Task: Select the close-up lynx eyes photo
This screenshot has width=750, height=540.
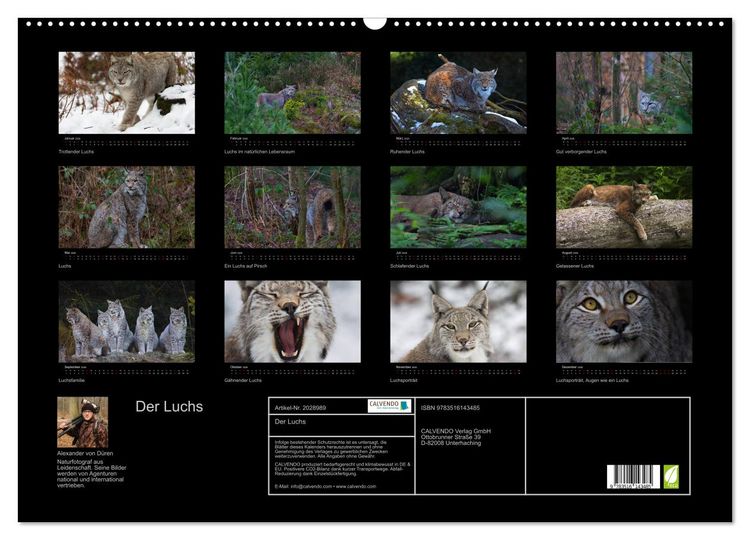Action: coord(624,321)
